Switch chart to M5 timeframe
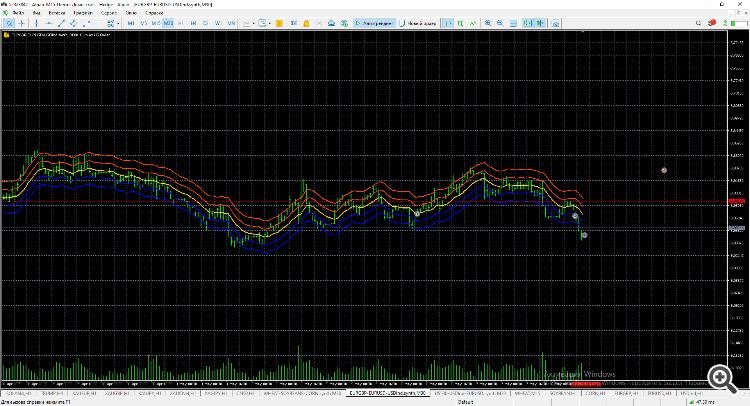750x406 pixels. pos(143,23)
